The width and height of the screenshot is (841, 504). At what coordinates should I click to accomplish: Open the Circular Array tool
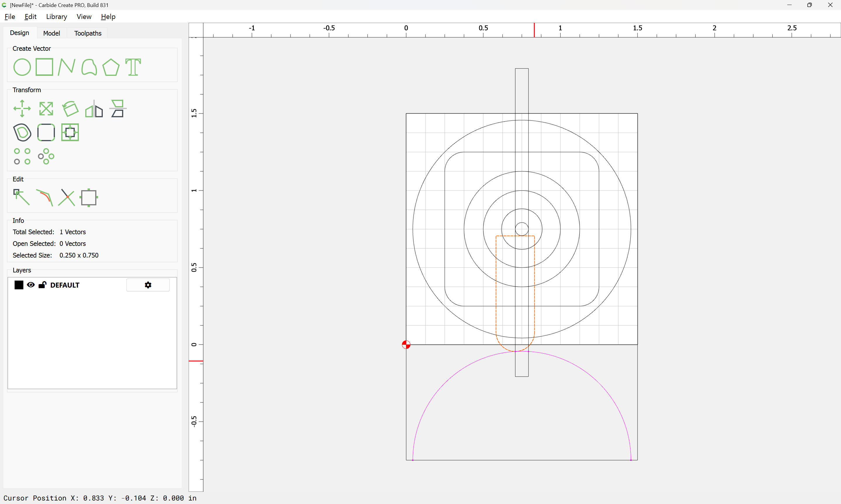(x=46, y=156)
